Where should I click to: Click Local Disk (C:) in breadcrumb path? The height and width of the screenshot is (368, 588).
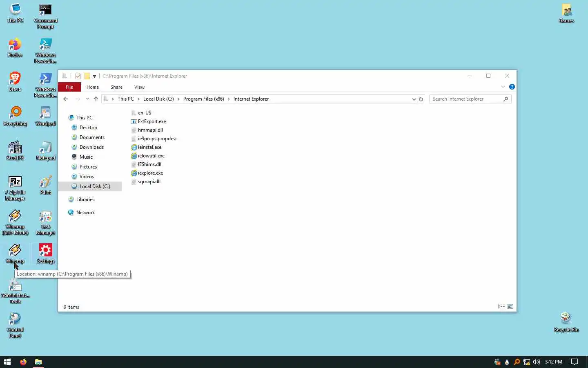[x=158, y=99]
